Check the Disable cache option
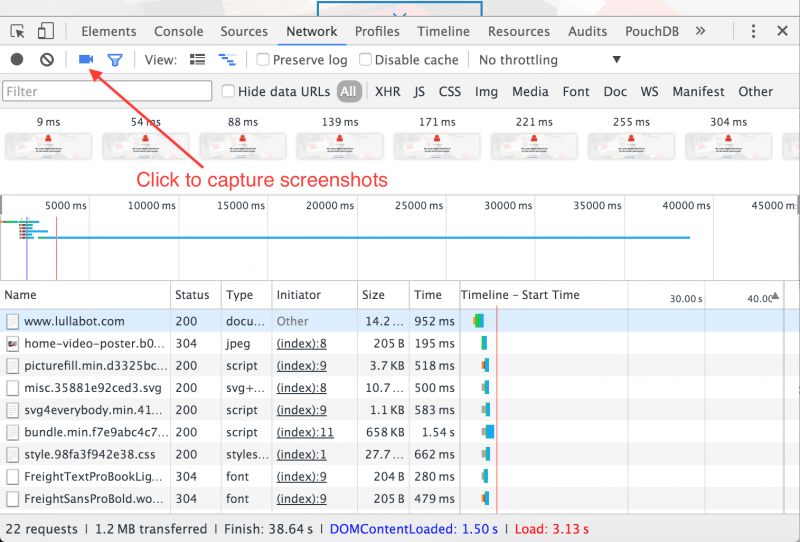 pyautogui.click(x=365, y=60)
